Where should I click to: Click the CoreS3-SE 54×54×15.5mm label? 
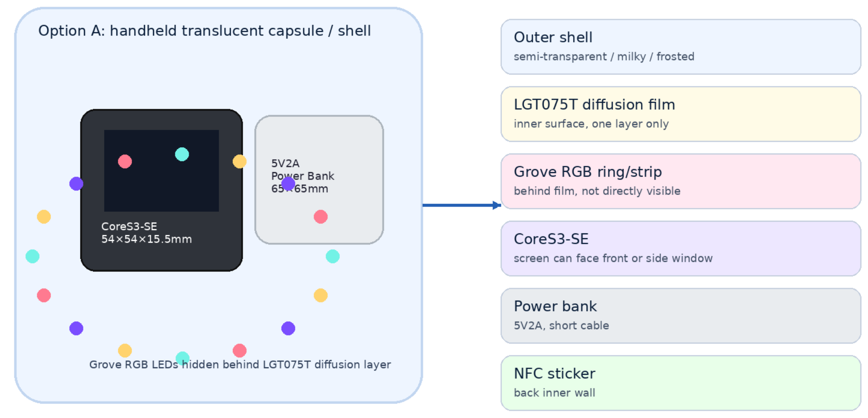coord(146,233)
